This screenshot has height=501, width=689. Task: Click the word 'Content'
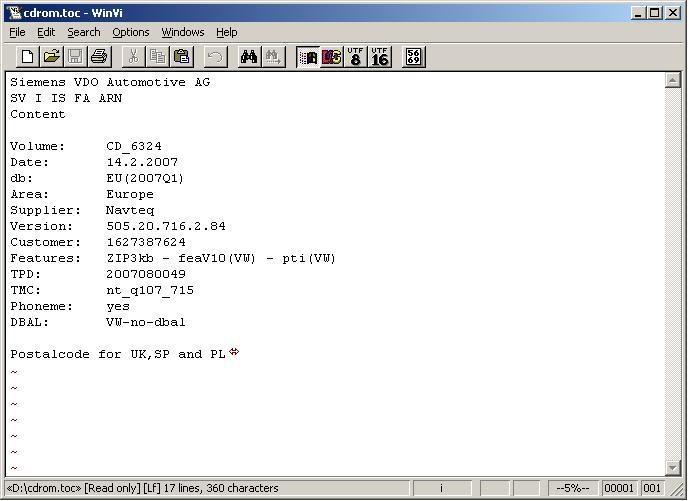[38, 114]
